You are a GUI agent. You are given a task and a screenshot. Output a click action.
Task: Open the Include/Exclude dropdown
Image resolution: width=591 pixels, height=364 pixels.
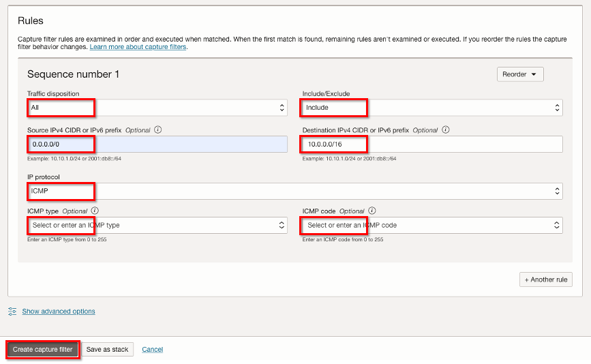click(432, 108)
